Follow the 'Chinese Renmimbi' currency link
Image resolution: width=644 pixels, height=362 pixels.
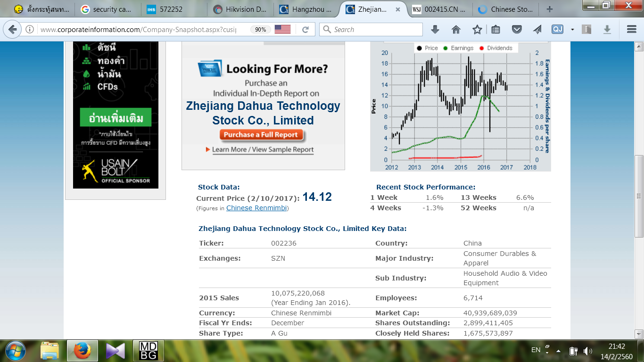pyautogui.click(x=257, y=208)
